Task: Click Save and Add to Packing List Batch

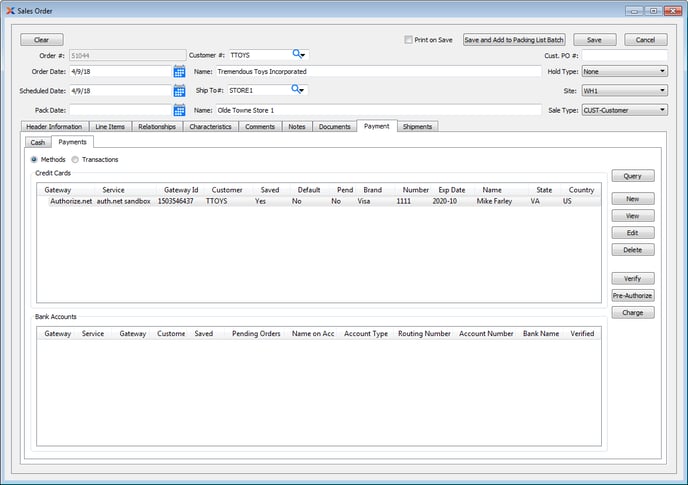Action: coord(514,40)
